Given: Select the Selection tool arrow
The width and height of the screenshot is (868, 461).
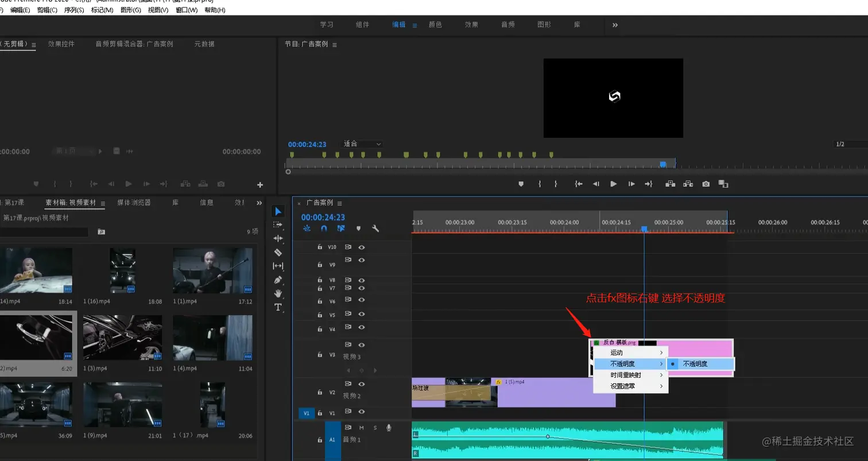Looking at the screenshot, I should 278,211.
